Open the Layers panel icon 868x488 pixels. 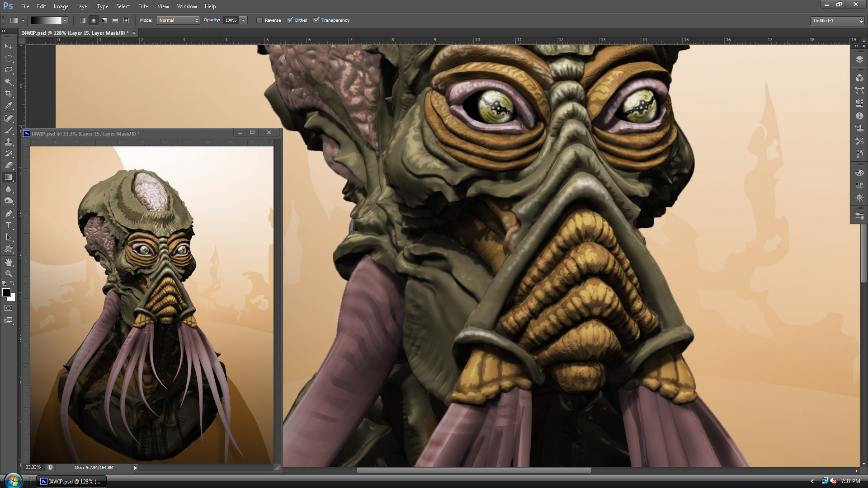859,59
